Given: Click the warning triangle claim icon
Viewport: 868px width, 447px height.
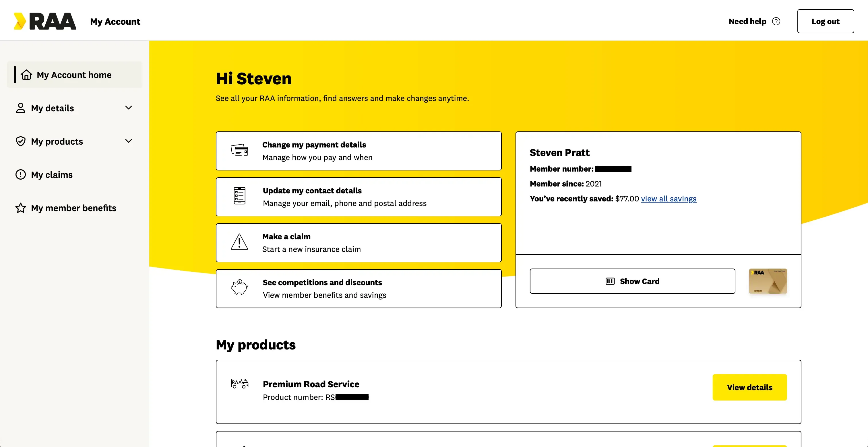Looking at the screenshot, I should click(239, 242).
